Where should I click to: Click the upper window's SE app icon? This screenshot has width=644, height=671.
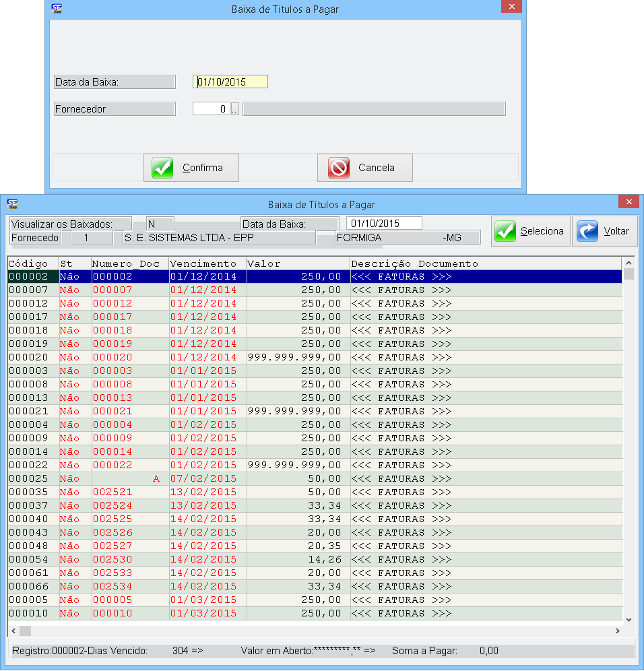click(58, 8)
